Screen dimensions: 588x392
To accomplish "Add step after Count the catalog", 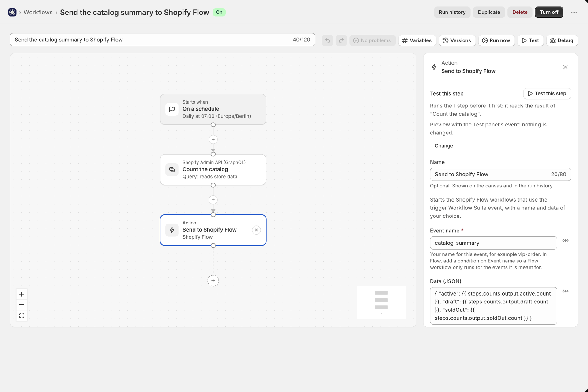I will pyautogui.click(x=213, y=200).
